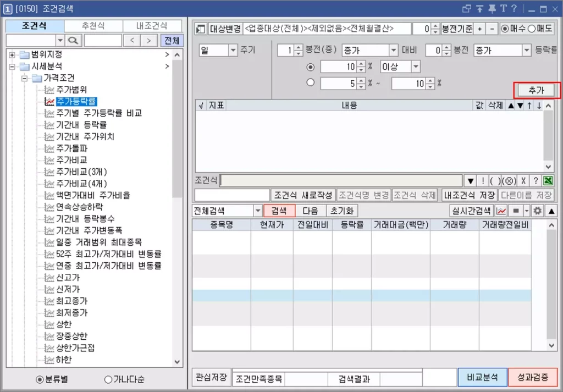Select the 매도 radio button
Image resolution: width=563 pixels, height=392 pixels.
pyautogui.click(x=532, y=29)
